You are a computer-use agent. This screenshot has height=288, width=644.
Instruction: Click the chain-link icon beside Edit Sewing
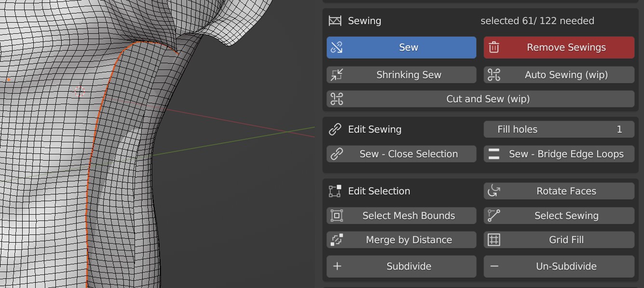coord(336,129)
